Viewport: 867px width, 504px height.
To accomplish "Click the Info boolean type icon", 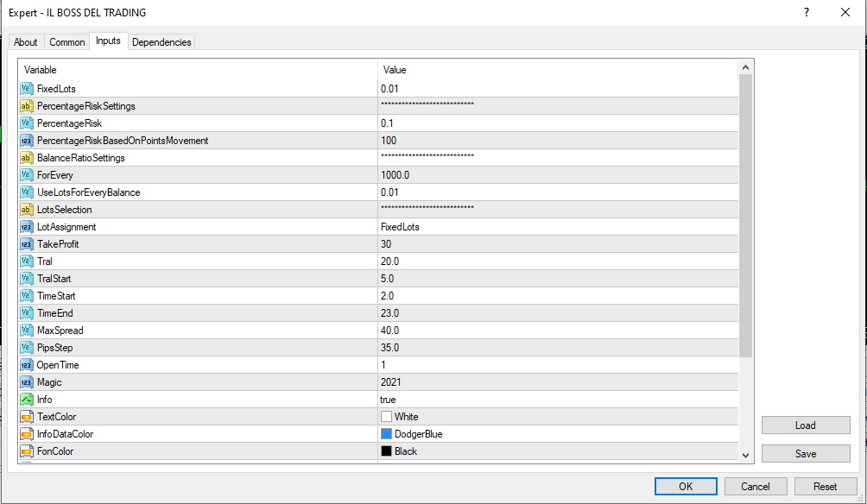I will pyautogui.click(x=26, y=400).
